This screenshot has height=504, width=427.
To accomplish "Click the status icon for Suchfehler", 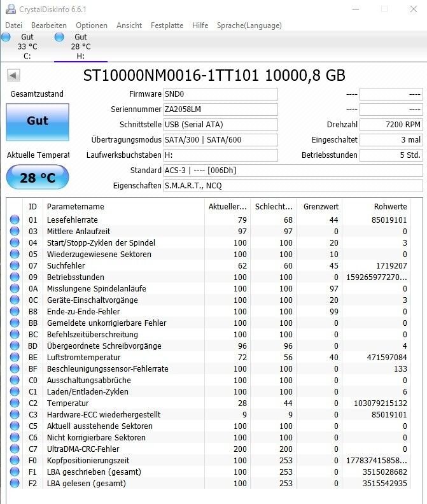I will click(15, 266).
